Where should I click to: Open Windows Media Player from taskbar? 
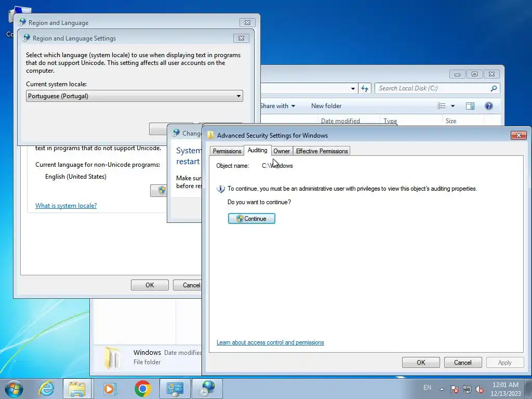[x=110, y=389]
